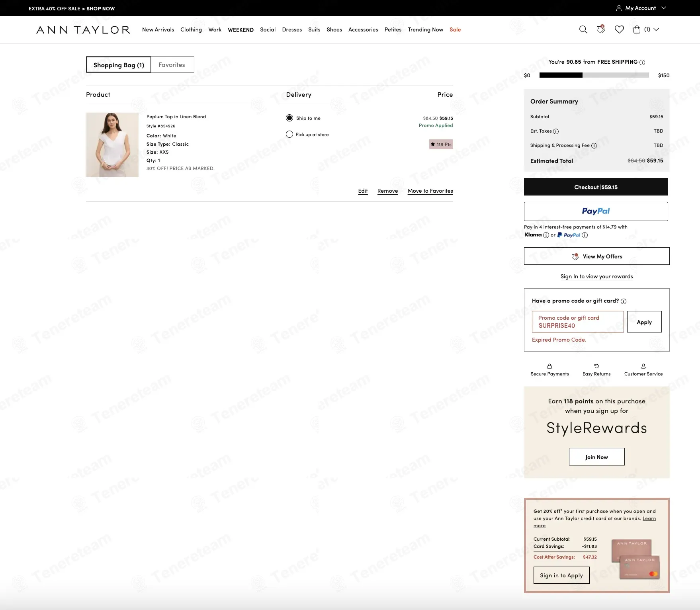
Task: Open the Suits menu
Action: coord(314,29)
